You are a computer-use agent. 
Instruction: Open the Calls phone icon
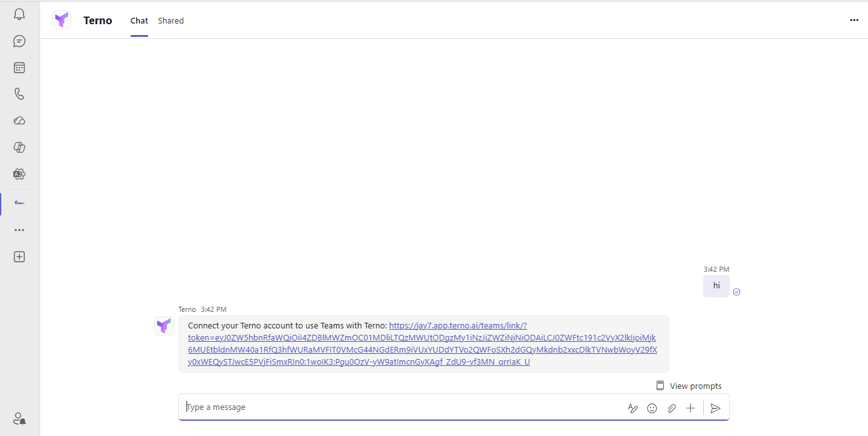point(19,94)
